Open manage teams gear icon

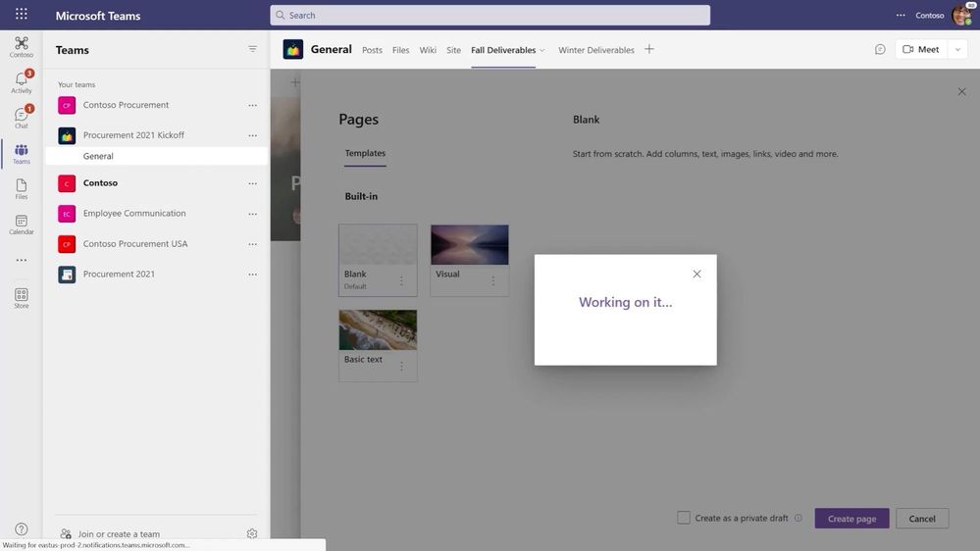(x=252, y=533)
